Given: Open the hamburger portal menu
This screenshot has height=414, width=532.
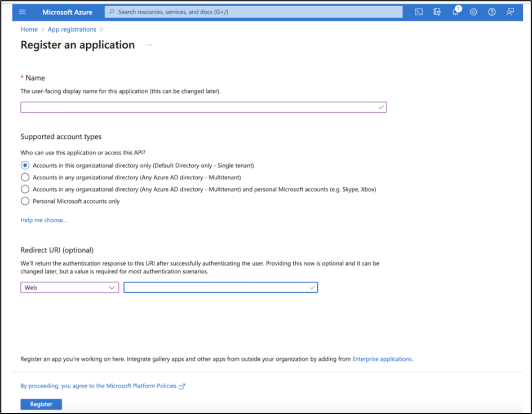Looking at the screenshot, I should coord(23,12).
